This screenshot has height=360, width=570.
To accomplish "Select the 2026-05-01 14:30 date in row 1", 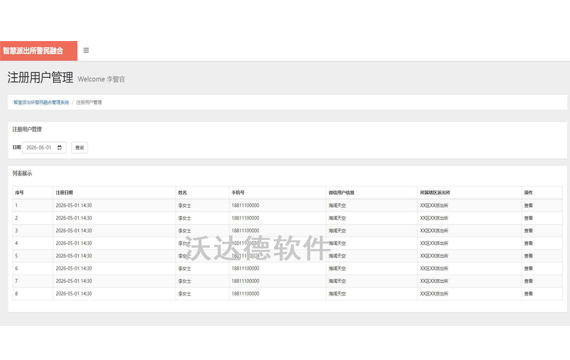I will (x=74, y=205).
